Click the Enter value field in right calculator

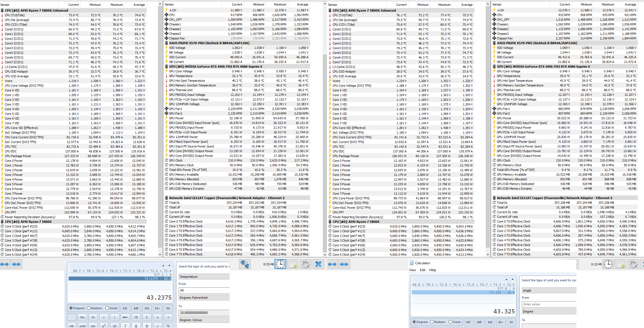tap(549, 304)
